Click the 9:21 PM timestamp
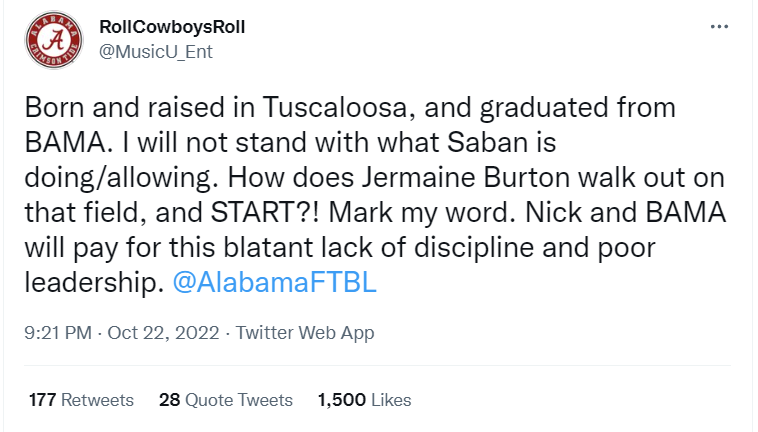Screen dimensions: 758x432 pos(58,332)
